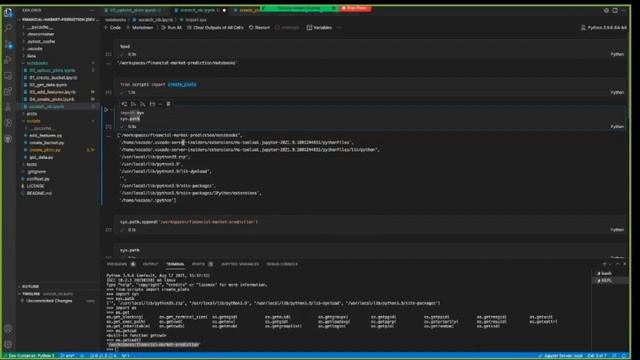The image size is (640, 360).
Task: Open Explorer panel more actions ellipsis
Action: (x=92, y=10)
